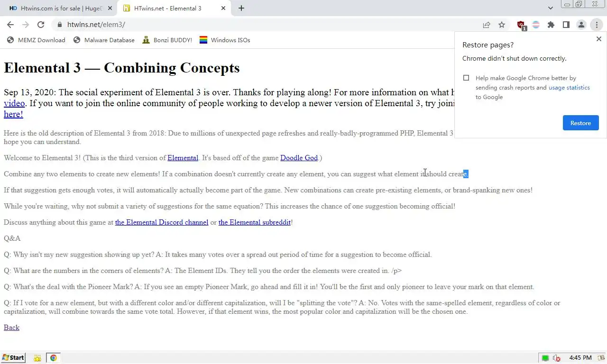Open Bonzi BUDDY! bookmark

(167, 40)
